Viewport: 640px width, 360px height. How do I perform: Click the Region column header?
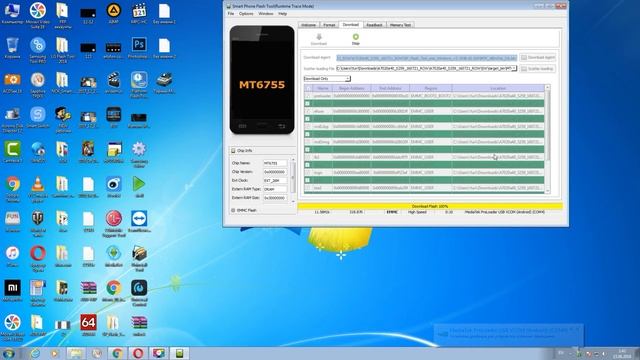pyautogui.click(x=431, y=88)
